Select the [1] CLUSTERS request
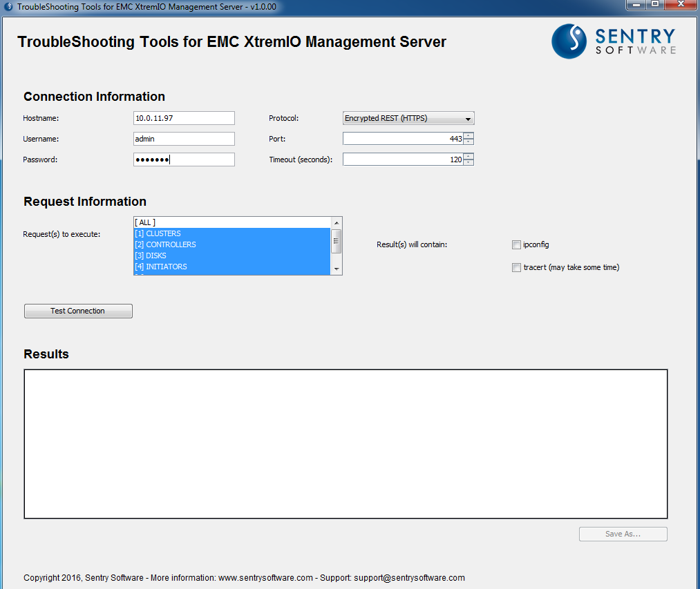700x589 pixels. (231, 233)
